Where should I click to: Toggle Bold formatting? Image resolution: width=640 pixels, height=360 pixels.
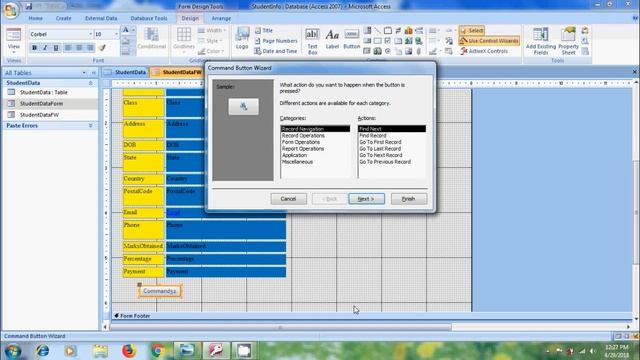coord(34,48)
